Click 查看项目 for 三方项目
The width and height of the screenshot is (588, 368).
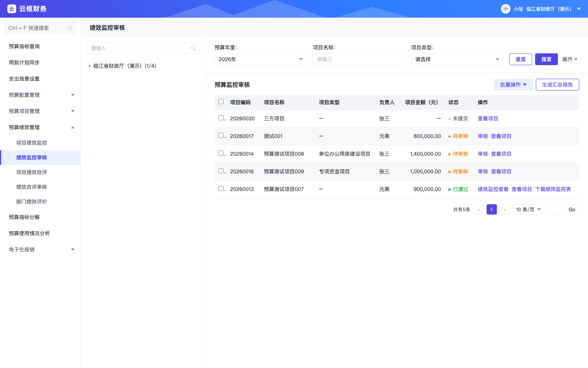point(488,118)
